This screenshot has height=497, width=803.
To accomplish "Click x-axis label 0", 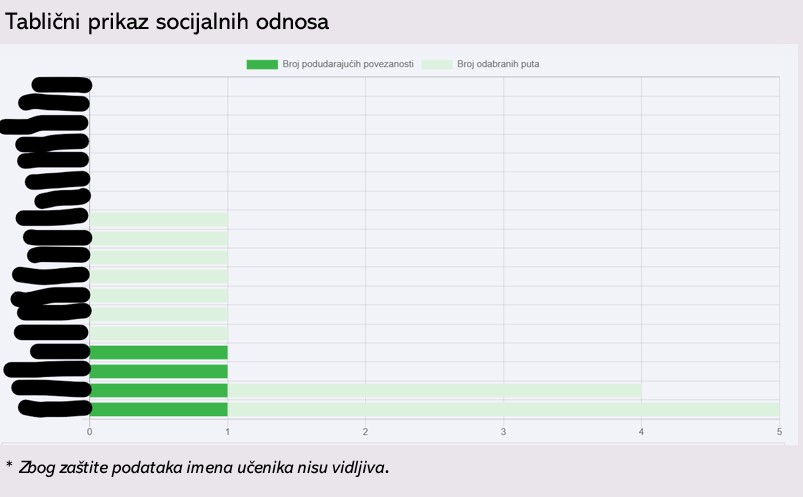I will [90, 431].
